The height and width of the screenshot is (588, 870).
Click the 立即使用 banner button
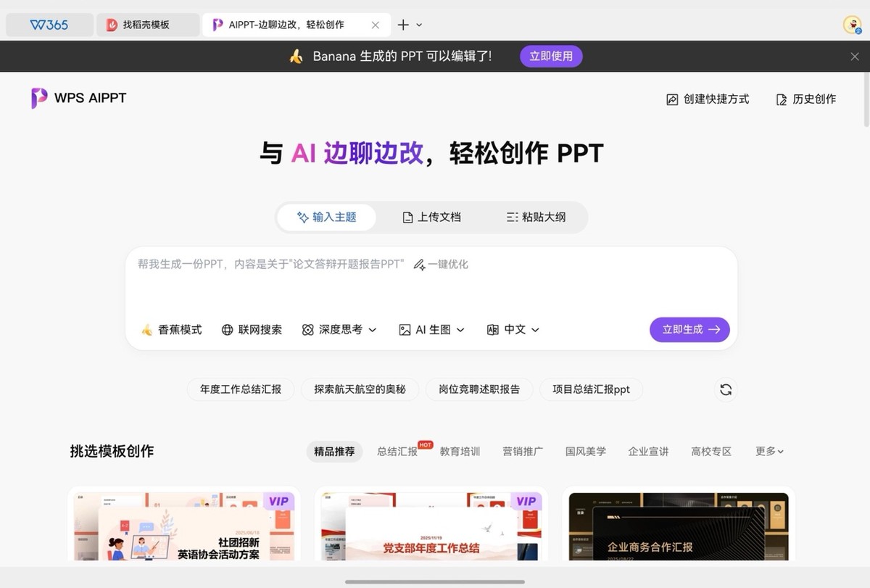point(551,56)
